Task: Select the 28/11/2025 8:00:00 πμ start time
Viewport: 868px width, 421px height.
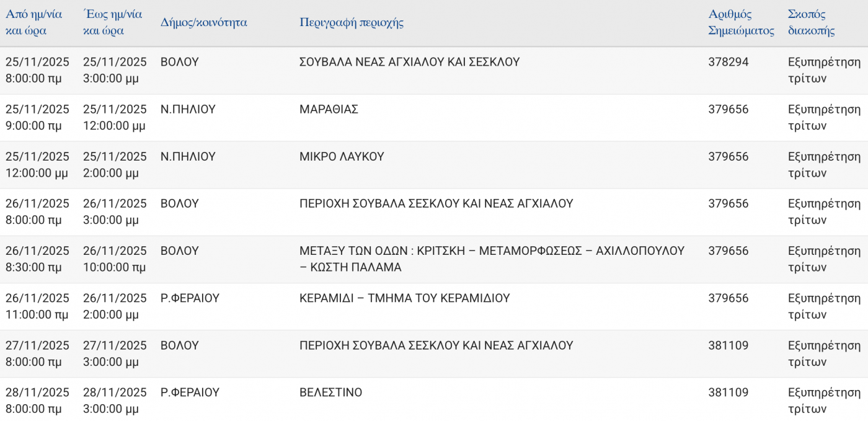Action: (37, 401)
